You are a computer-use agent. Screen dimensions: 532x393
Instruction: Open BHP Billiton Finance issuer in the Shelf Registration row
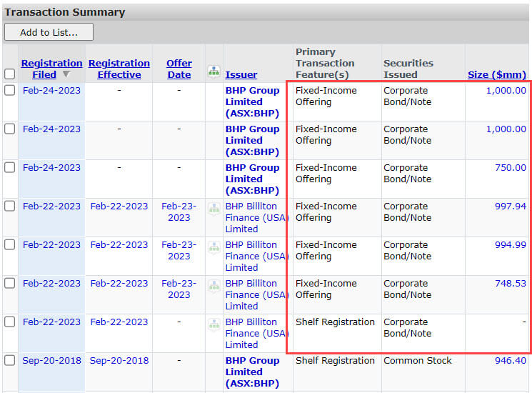[257, 333]
